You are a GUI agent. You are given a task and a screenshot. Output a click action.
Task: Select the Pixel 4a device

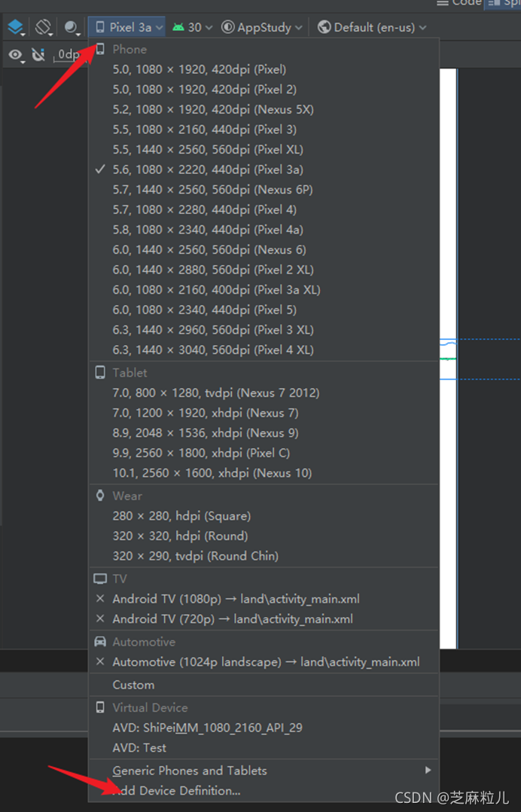pyautogui.click(x=264, y=230)
